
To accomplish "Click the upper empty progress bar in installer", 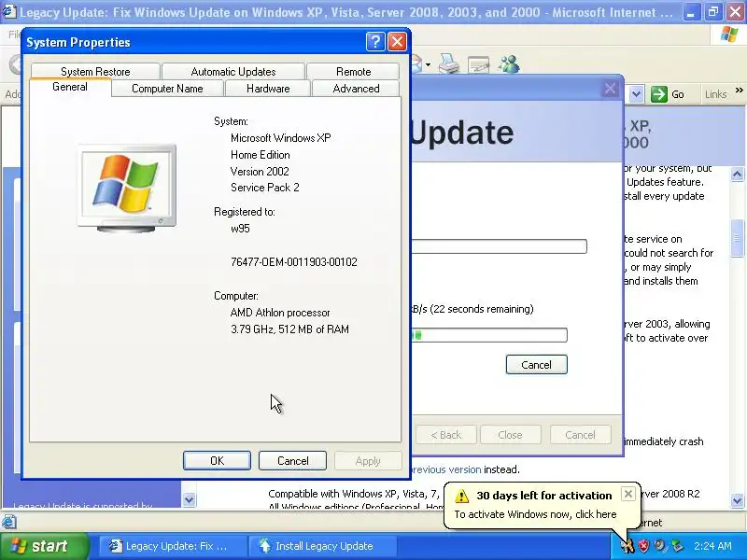I will [500, 246].
